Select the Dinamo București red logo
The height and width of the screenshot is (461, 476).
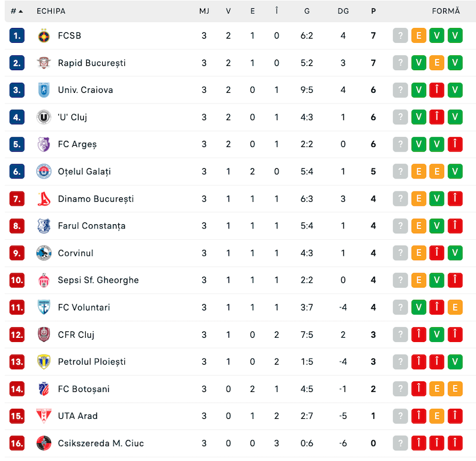(x=43, y=199)
